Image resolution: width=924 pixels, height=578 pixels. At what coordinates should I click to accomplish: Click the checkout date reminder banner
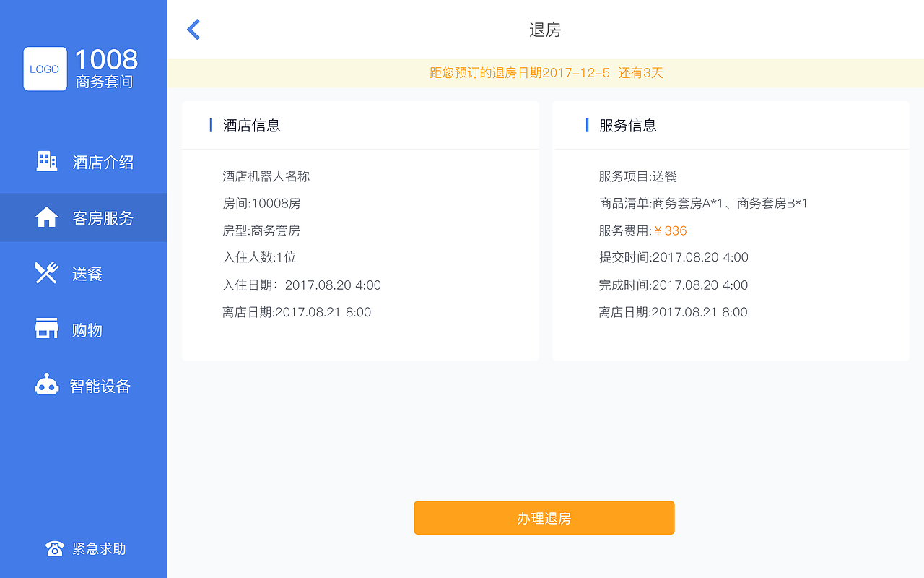click(546, 73)
